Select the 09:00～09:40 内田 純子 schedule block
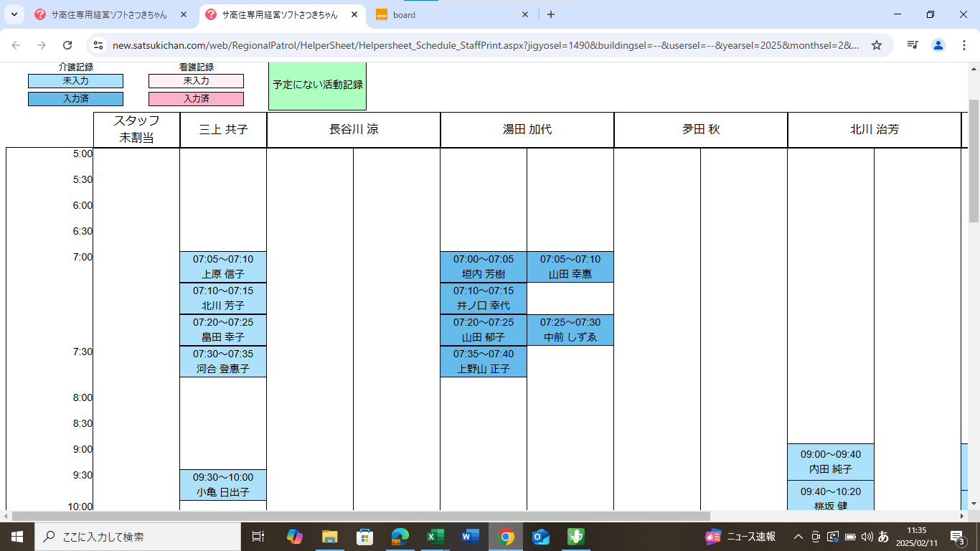Viewport: 980px width, 551px height. (x=830, y=461)
